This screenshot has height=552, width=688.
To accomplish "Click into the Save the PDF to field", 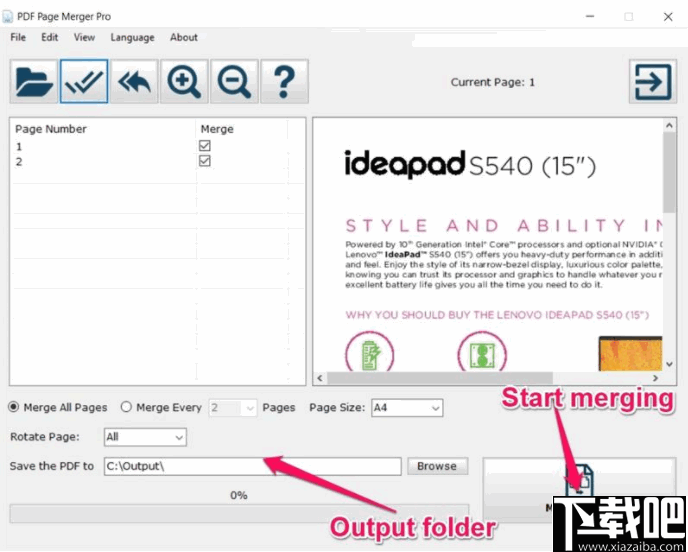I will [253, 466].
